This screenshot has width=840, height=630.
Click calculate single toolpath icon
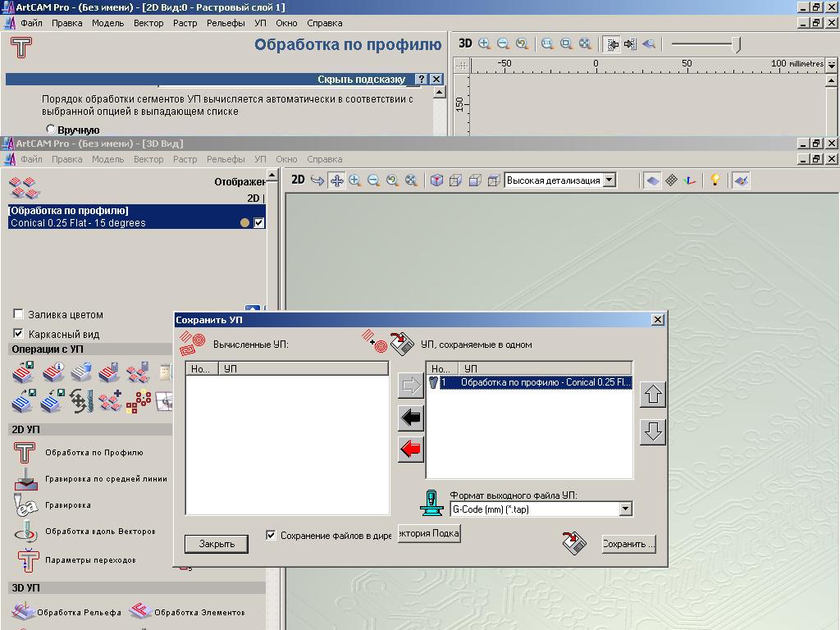109,372
